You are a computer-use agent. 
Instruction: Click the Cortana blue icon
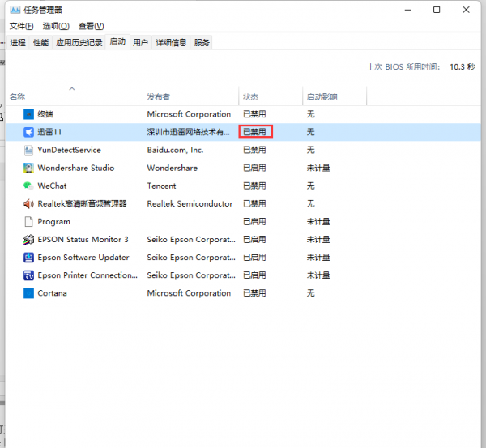[28, 293]
